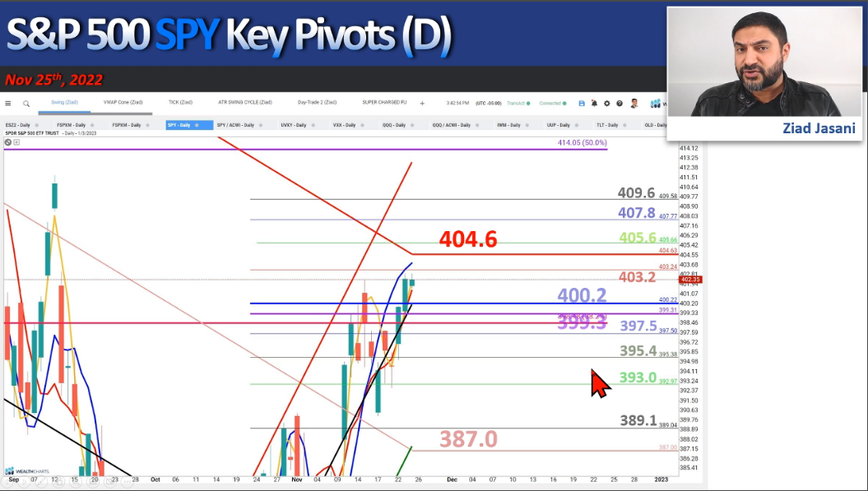Select the Day-Trade 2 (Ziad) tab

[x=318, y=103]
